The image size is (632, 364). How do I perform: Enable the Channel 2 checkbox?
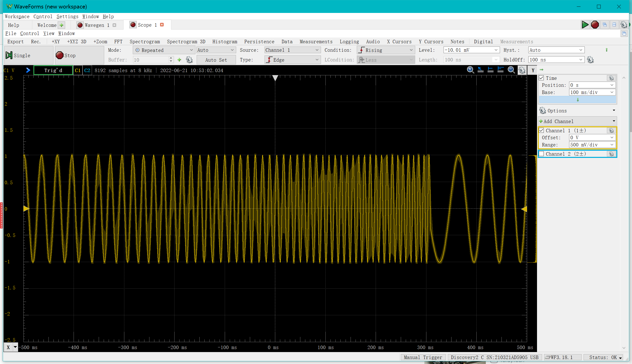[x=542, y=154]
